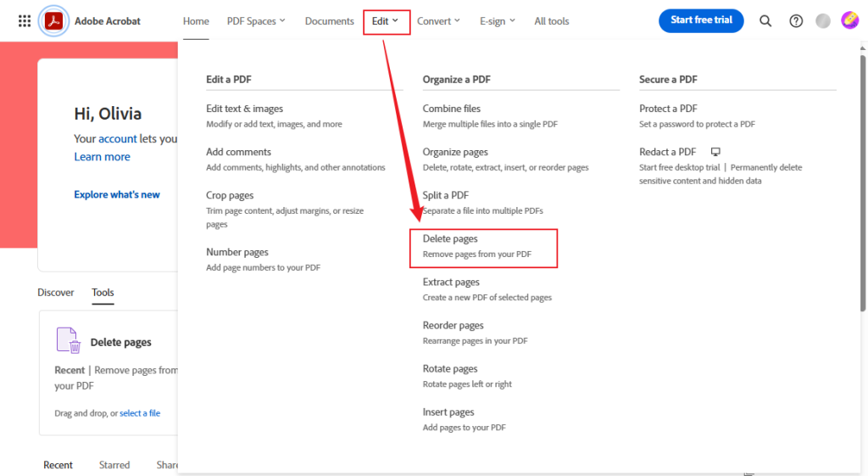The width and height of the screenshot is (868, 476).
Task: Click the Adobe Acrobat logo icon
Action: tap(53, 21)
